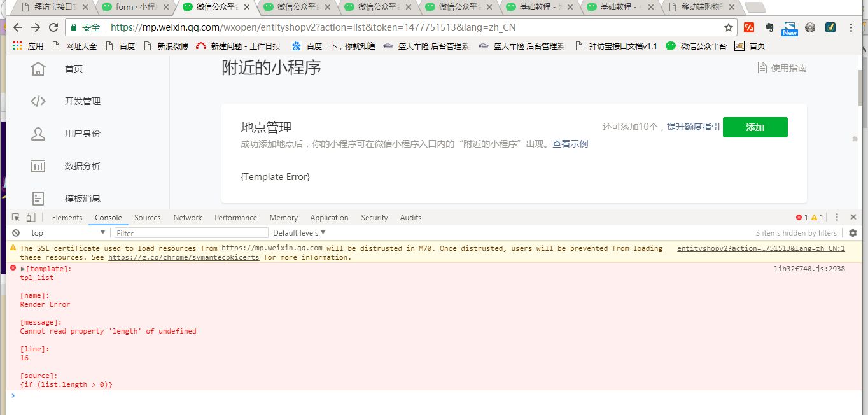Open the console context dropdown showing top

coord(67,233)
